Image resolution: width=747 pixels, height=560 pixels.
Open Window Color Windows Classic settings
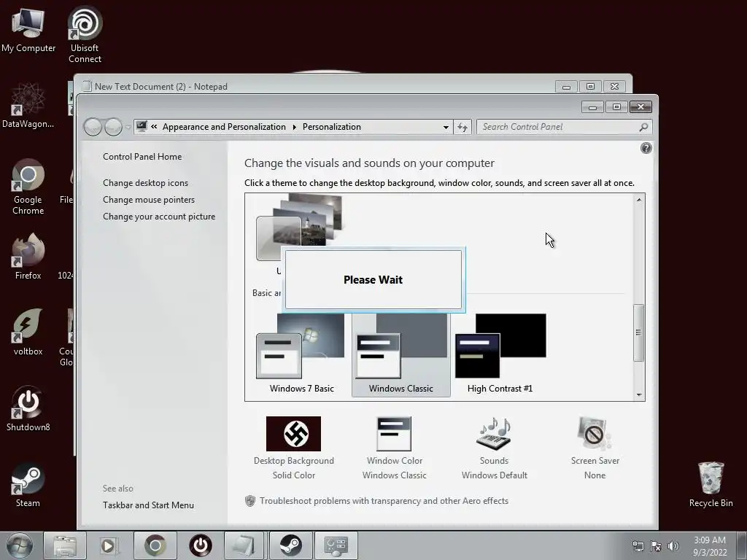point(395,448)
